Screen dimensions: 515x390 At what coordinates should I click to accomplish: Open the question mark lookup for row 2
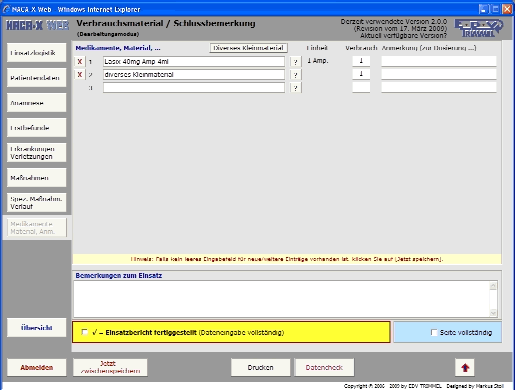[295, 75]
